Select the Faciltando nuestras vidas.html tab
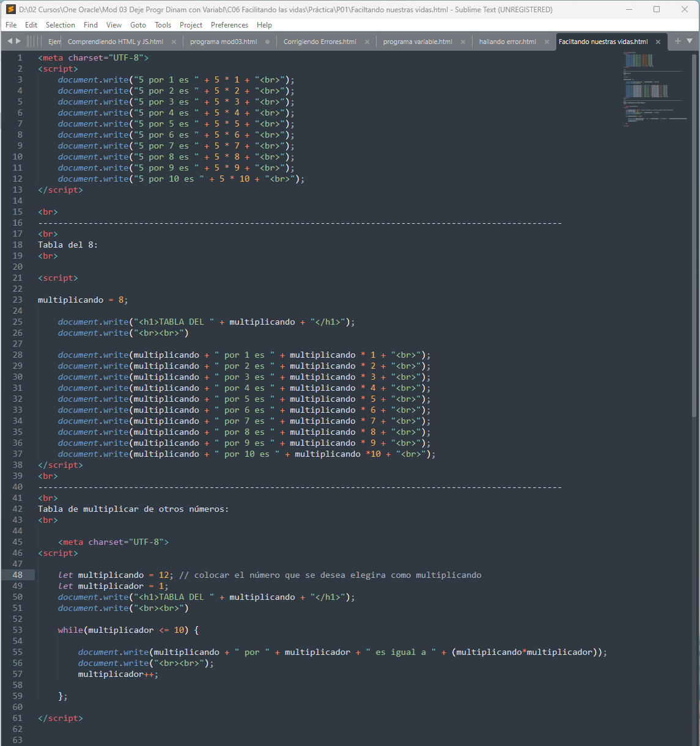Screen dimensions: 700x746 pyautogui.click(x=603, y=42)
